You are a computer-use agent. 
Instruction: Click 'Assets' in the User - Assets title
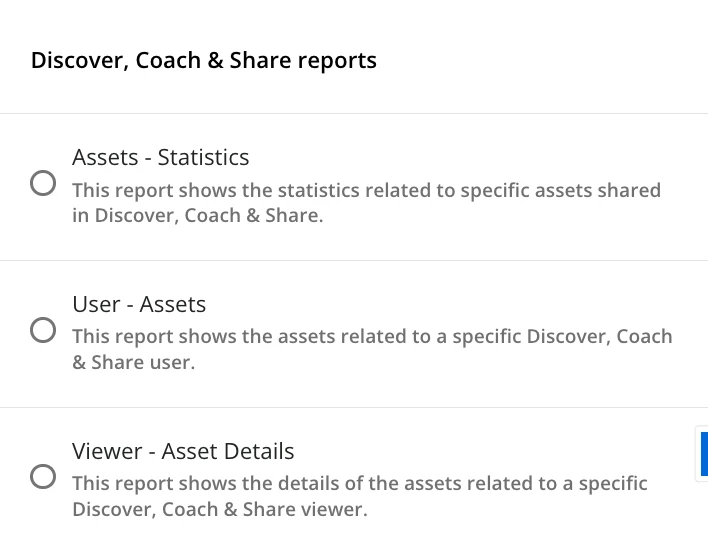(172, 305)
